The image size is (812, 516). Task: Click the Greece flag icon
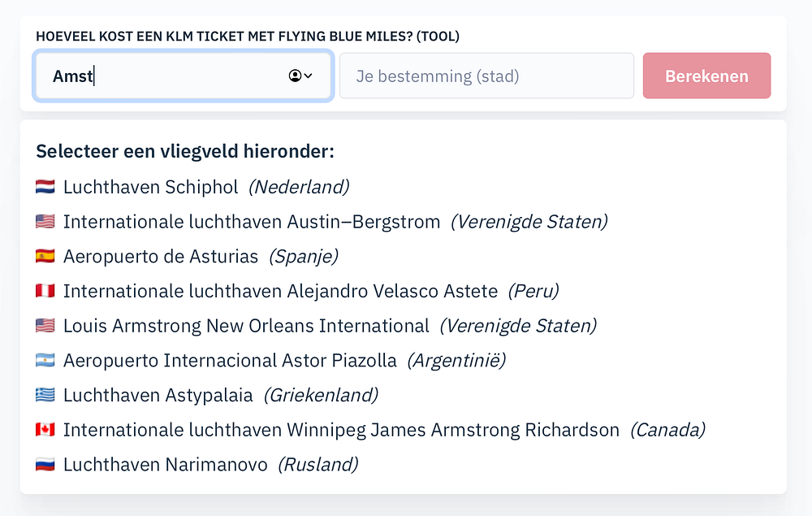pyautogui.click(x=45, y=396)
